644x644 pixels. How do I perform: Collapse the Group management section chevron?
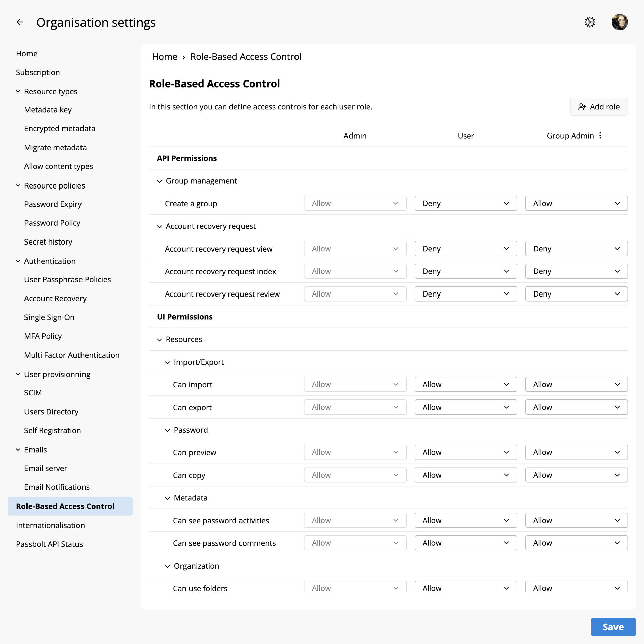tap(159, 181)
